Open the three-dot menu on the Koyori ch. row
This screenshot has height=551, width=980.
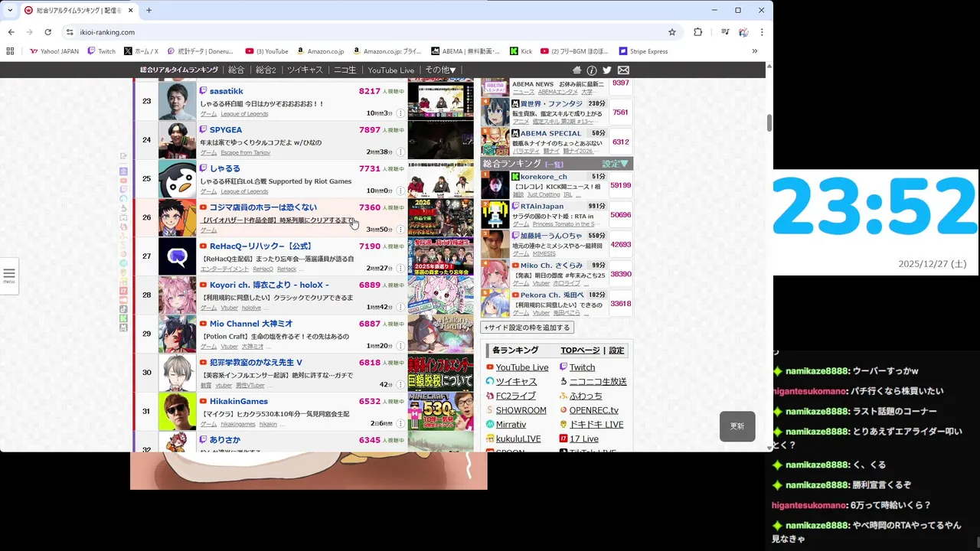400,307
